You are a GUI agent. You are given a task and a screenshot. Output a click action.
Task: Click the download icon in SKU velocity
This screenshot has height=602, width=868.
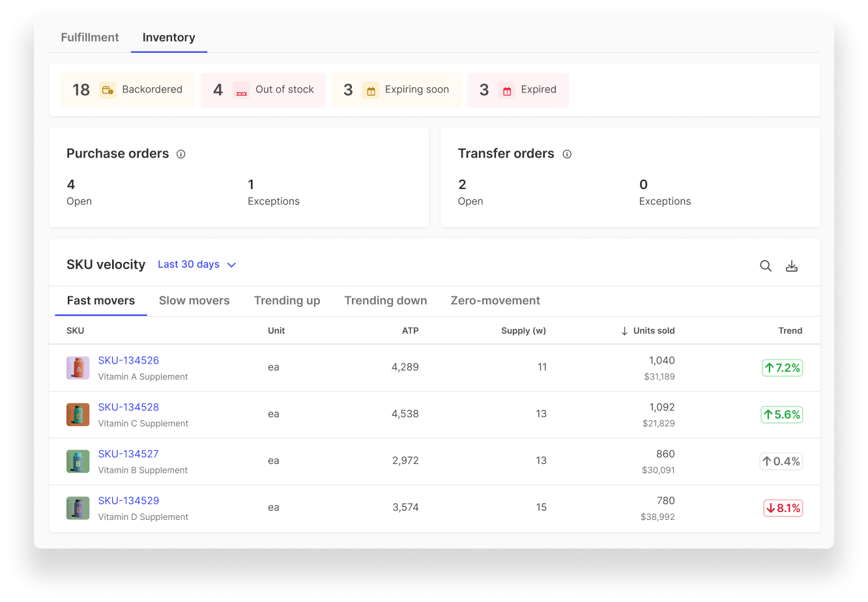point(792,266)
